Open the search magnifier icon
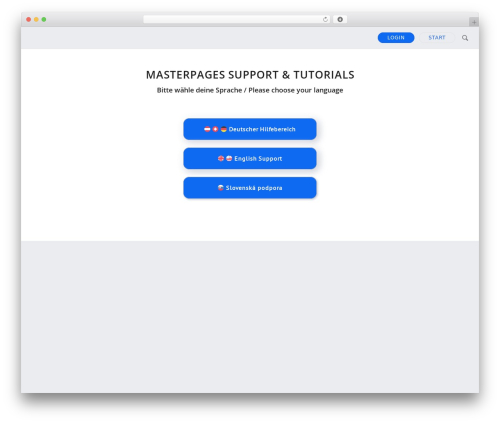Image resolution: width=500 pixels, height=423 pixels. coord(465,38)
